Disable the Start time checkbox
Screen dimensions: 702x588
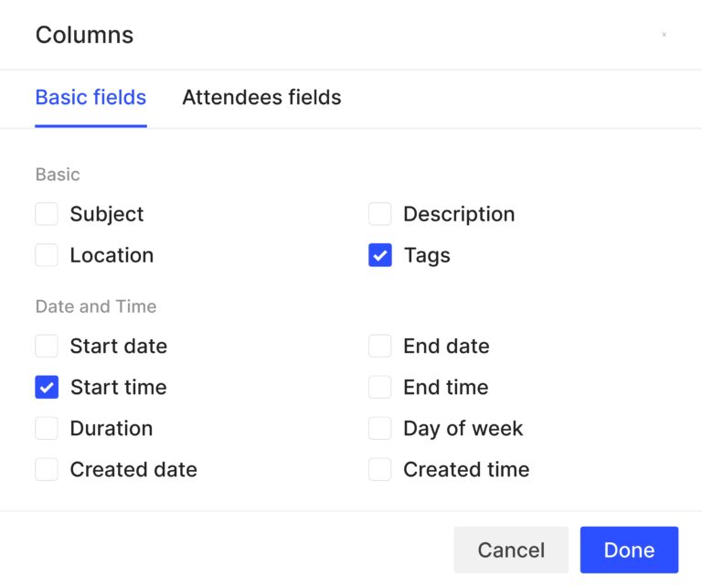(47, 388)
